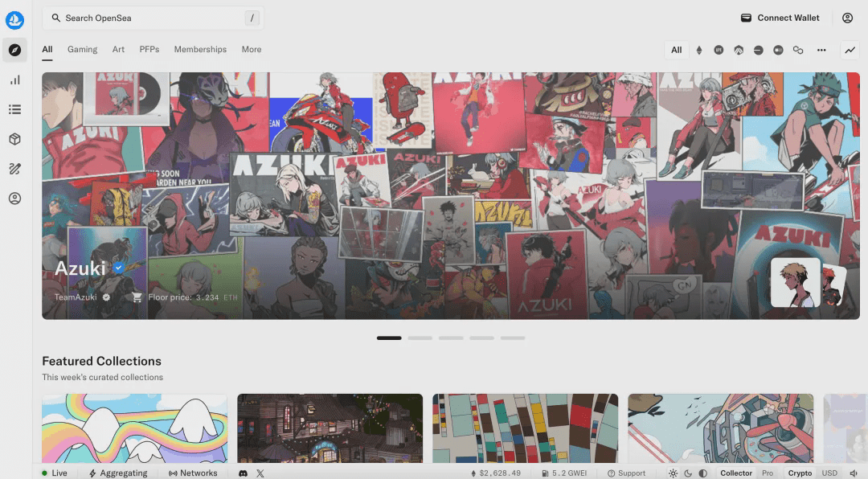Display prices in USD
Screen dimensions: 868x479
click(x=829, y=473)
